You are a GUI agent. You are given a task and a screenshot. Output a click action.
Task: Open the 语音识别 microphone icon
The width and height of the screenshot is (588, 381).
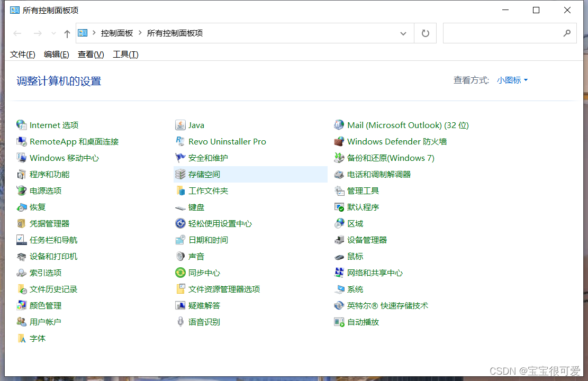(x=180, y=322)
